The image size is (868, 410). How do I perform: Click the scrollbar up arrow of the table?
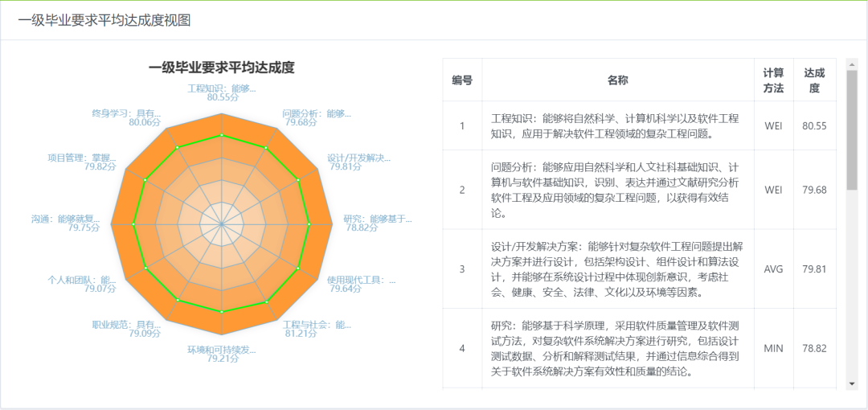852,64
